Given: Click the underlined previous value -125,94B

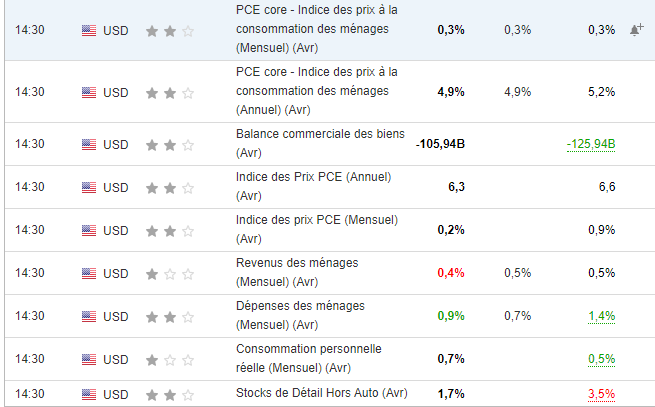Looking at the screenshot, I should 590,144.
